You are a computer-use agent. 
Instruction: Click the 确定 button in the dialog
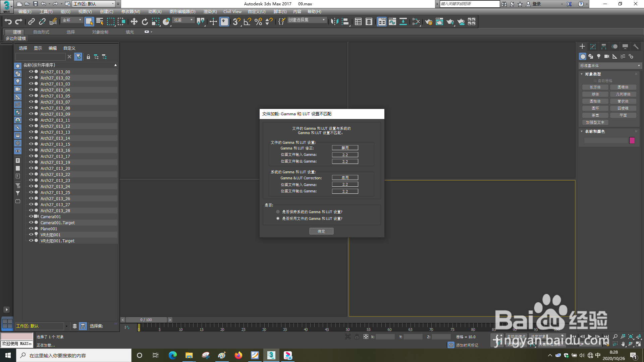tap(321, 231)
